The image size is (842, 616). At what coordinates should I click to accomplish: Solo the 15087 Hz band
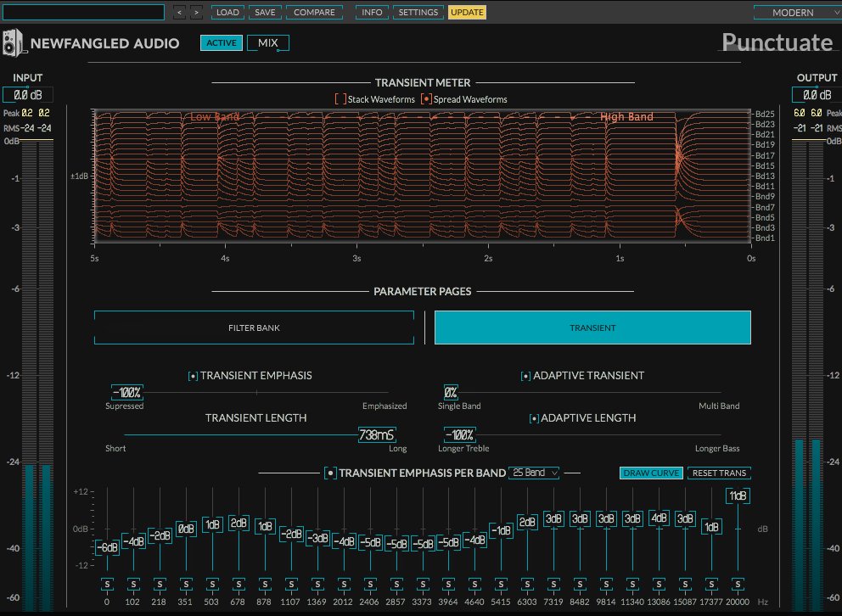pos(686,584)
